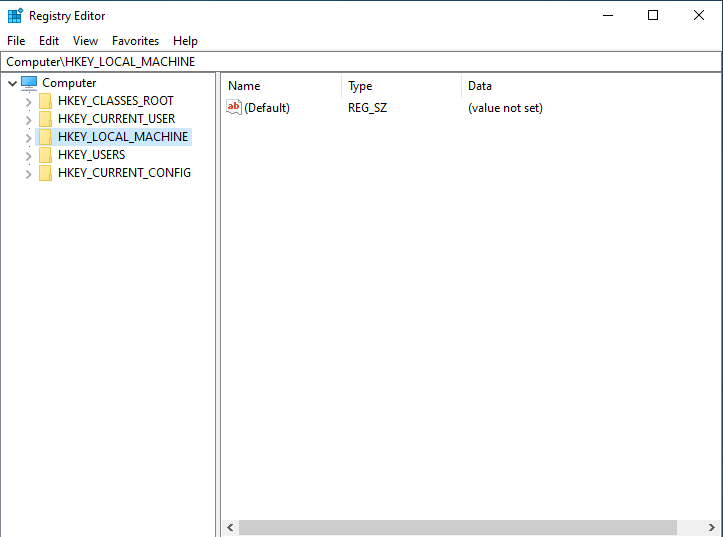
Task: Maximize the Registry Editor window
Action: [653, 16]
